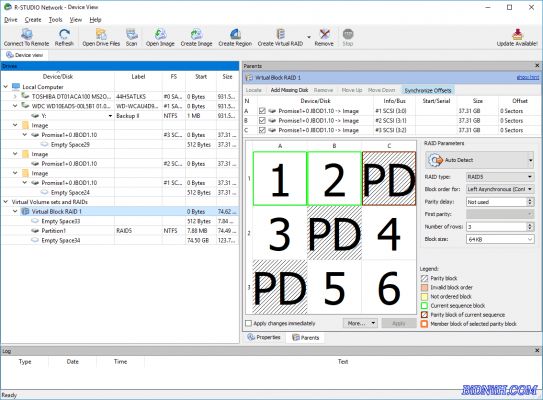The height and width of the screenshot is (400, 543).
Task: Click the Stop toolbar icon
Action: (x=348, y=34)
